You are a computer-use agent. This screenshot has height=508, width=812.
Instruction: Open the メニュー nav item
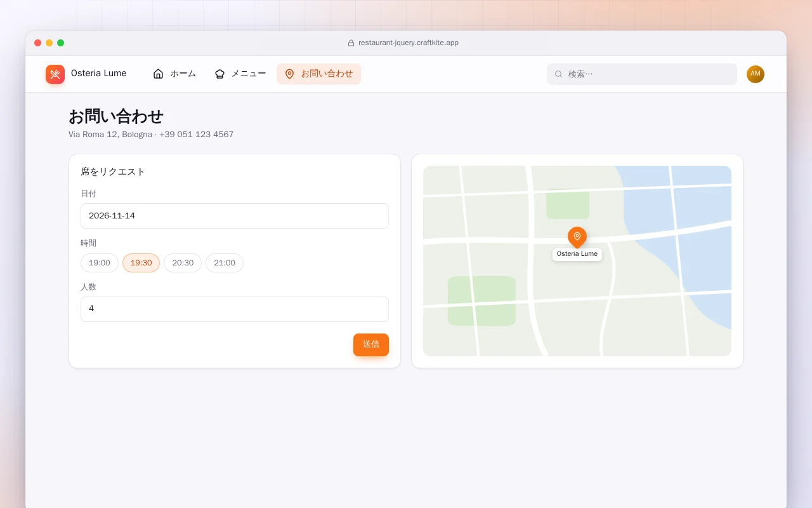coord(240,74)
